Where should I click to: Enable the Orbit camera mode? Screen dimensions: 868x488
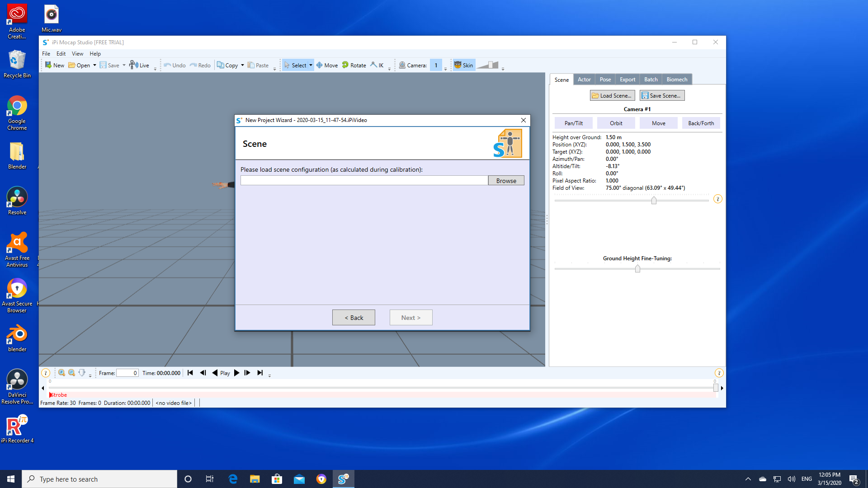click(x=616, y=123)
